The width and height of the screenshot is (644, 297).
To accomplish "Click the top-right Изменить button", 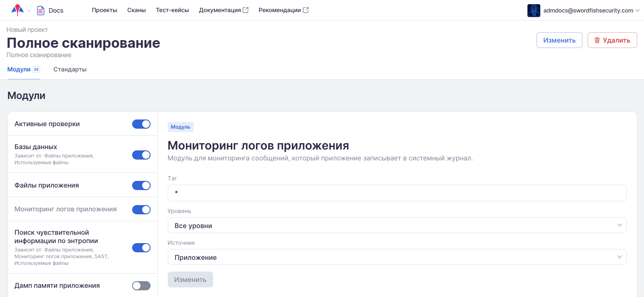I will point(559,40).
